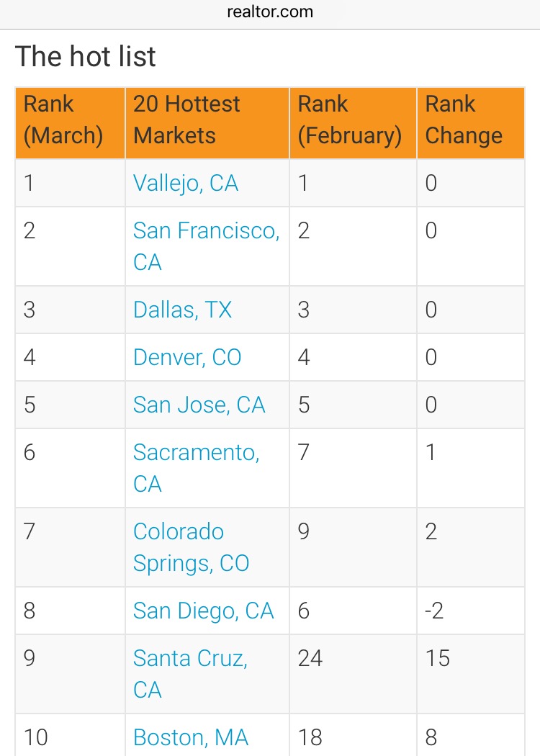Click the Rank Change column header
Screen dimensions: 540x756
464,120
